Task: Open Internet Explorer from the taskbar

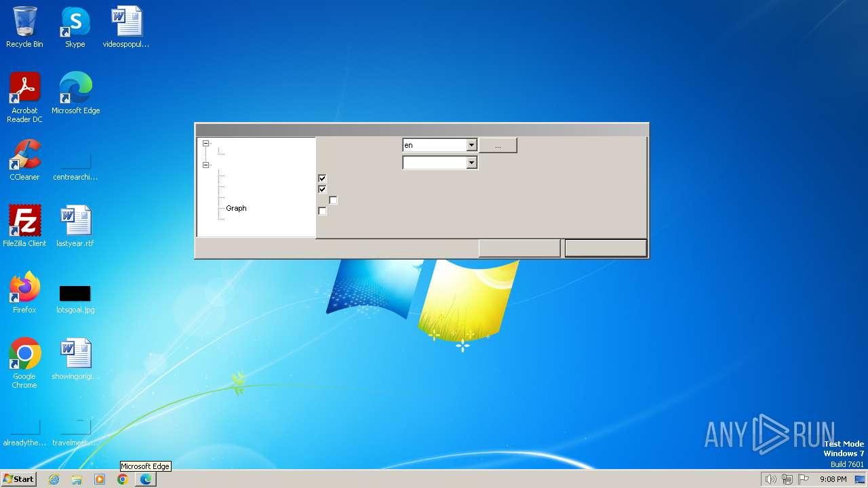Action: (x=54, y=479)
